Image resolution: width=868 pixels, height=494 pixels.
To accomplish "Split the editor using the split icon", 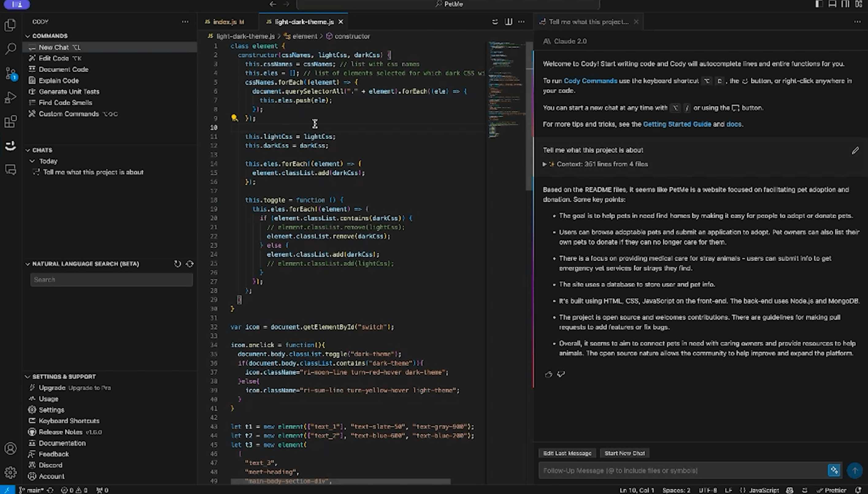I will 508,21.
